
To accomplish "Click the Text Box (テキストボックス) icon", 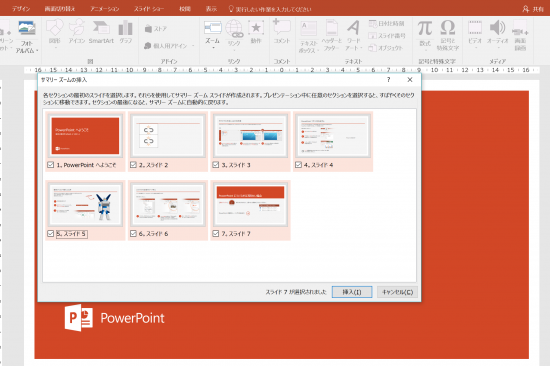I will pos(309,29).
